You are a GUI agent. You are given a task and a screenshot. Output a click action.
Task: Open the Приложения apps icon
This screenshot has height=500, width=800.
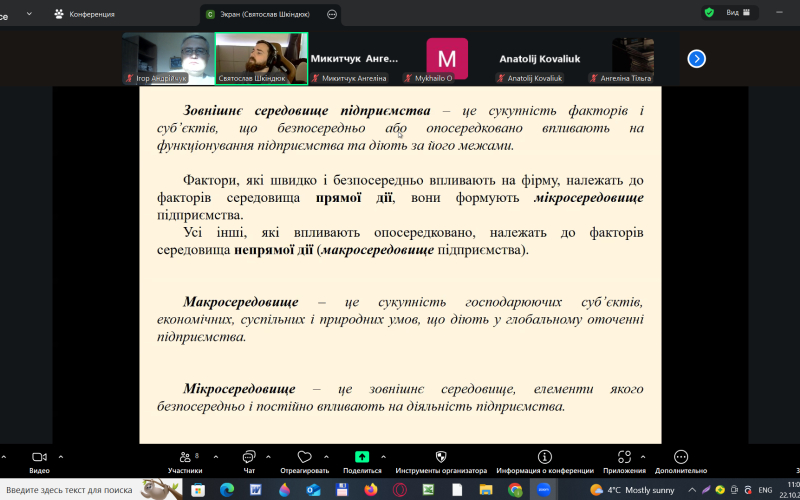click(624, 456)
